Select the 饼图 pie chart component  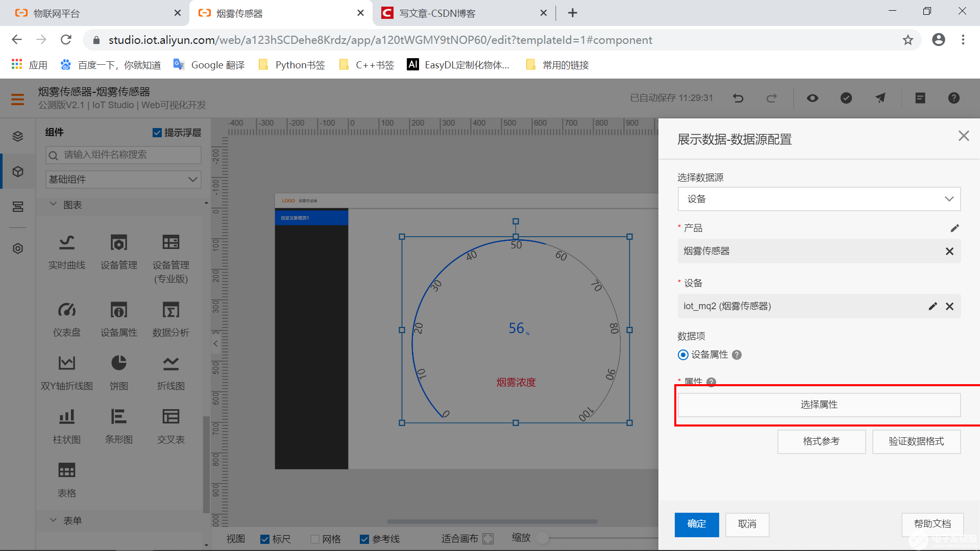(x=118, y=370)
